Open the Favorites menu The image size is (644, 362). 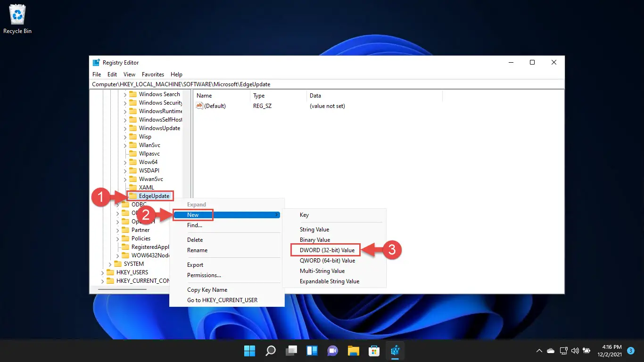[153, 74]
